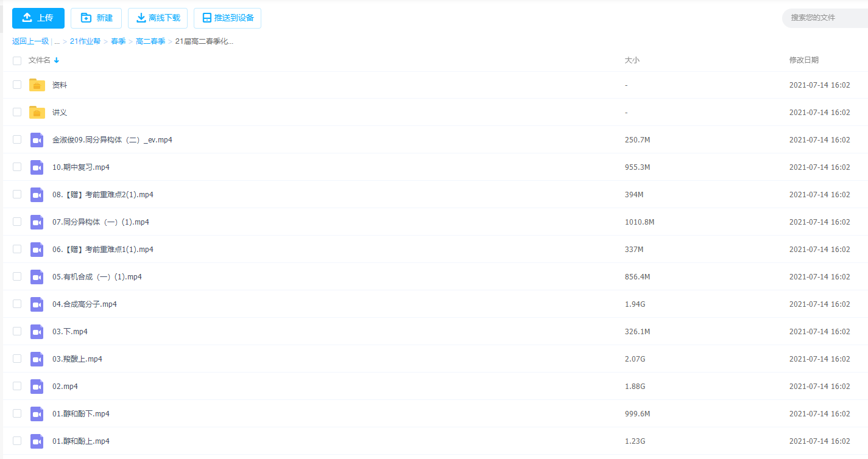Open the 离线下载 offline download button

coord(158,18)
